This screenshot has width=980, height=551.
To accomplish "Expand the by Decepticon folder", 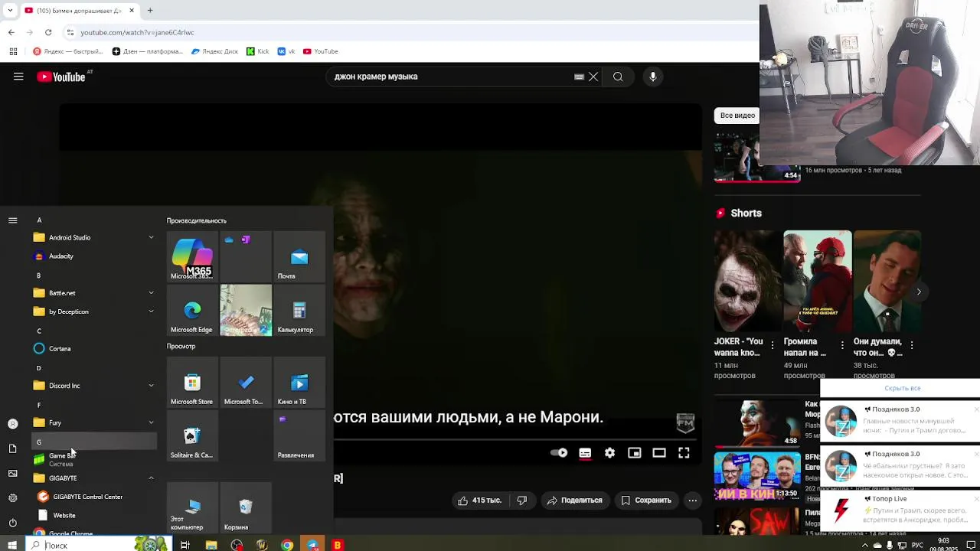I will click(94, 311).
